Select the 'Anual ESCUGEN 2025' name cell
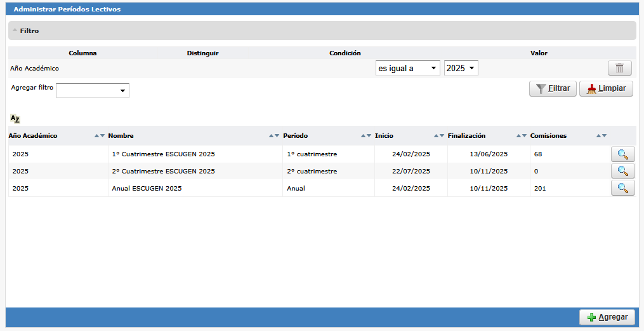The height and width of the screenshot is (331, 644). pos(195,188)
